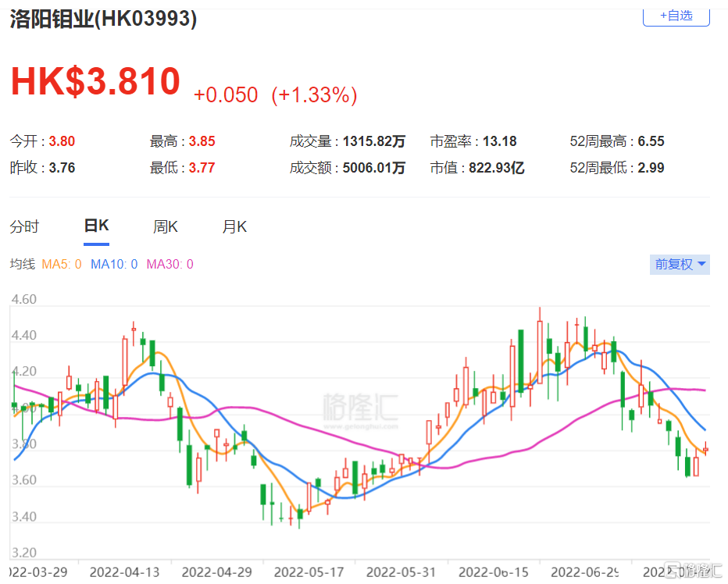Click the 52周最低 value 2.99

(x=651, y=168)
